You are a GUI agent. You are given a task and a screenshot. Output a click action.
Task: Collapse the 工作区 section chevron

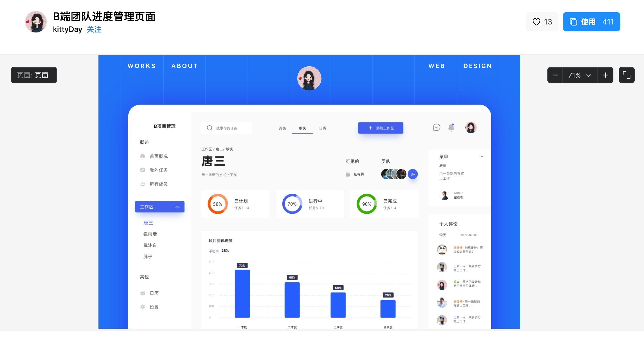(177, 207)
